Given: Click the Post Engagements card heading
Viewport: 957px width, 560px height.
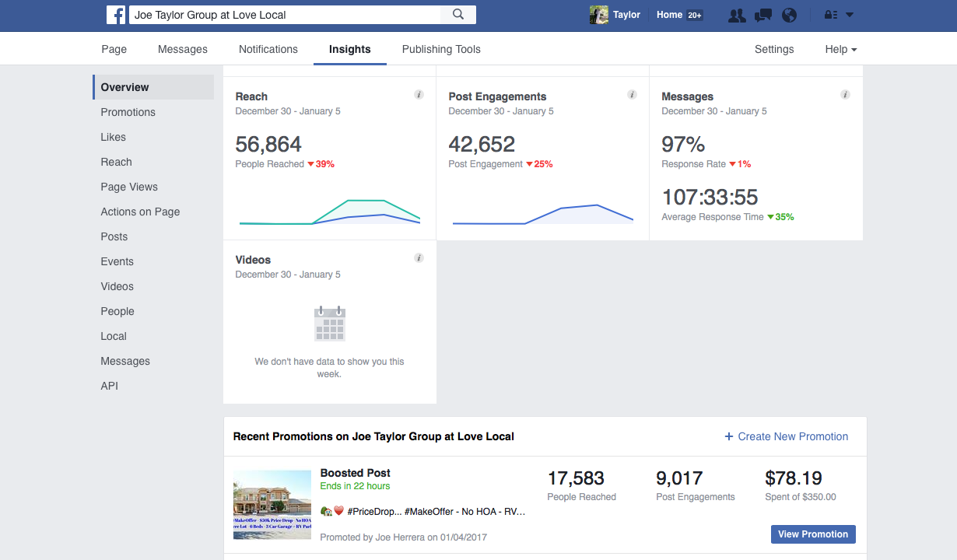Looking at the screenshot, I should pyautogui.click(x=497, y=96).
